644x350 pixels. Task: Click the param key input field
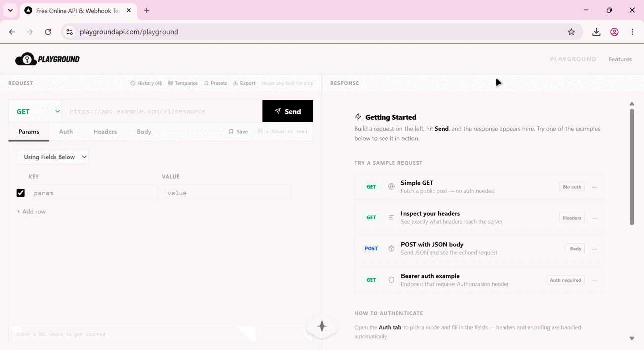(x=93, y=193)
